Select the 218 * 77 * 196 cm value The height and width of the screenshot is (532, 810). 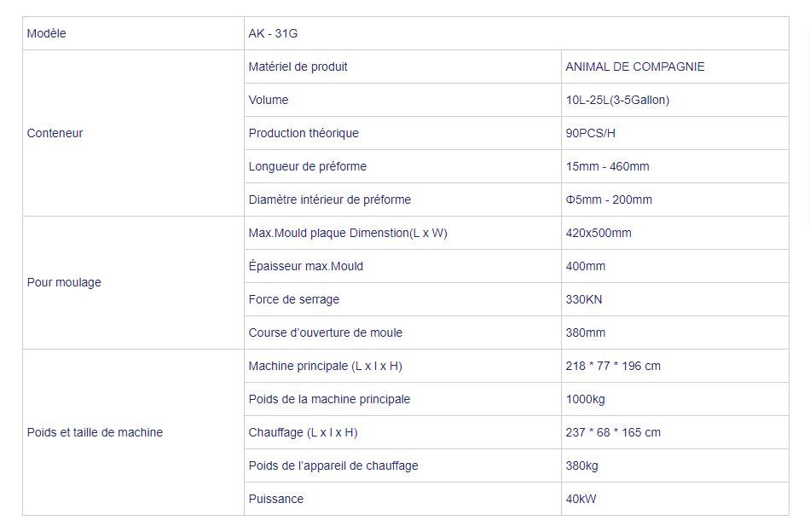[613, 366]
